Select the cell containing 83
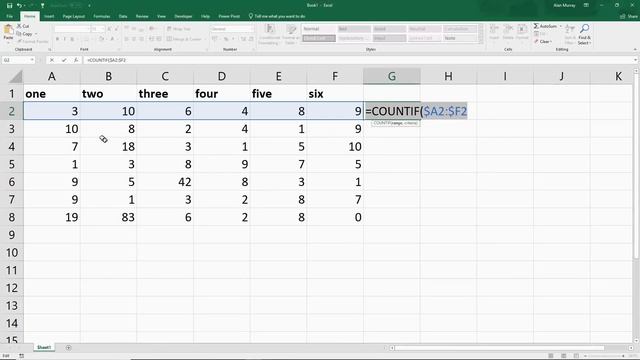Viewport: 640px width, 360px height. (x=108, y=217)
